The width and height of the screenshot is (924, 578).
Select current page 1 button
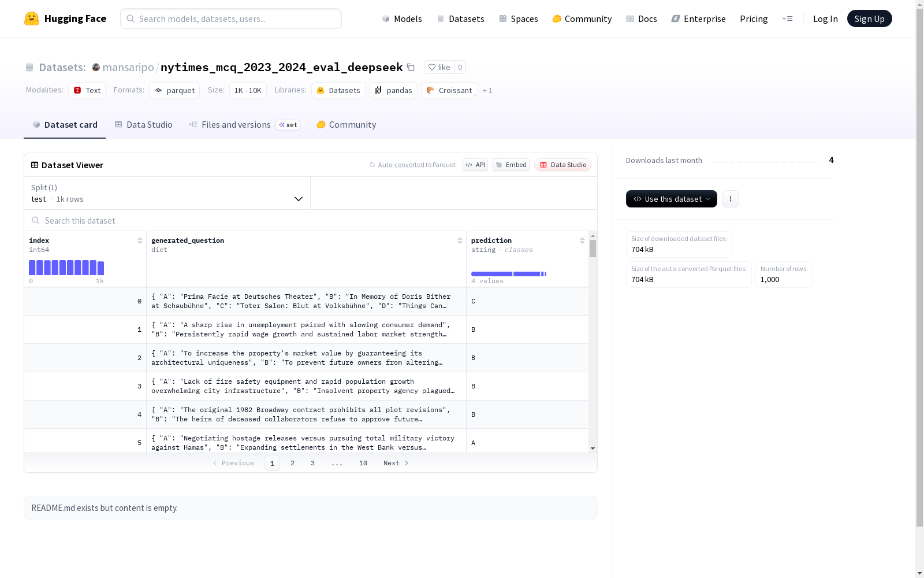[272, 463]
